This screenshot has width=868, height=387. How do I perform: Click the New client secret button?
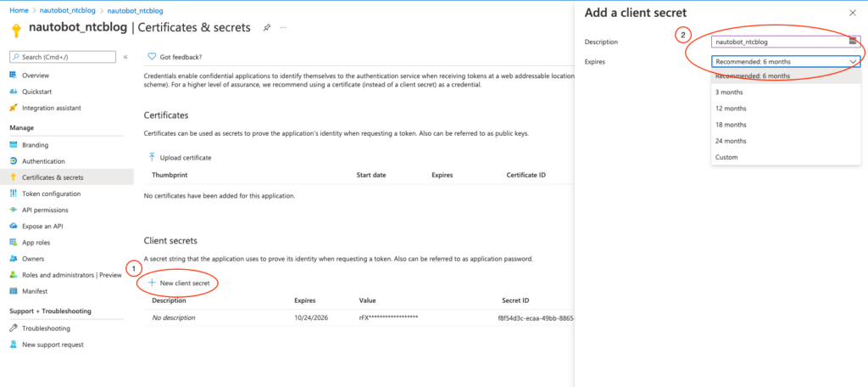tap(179, 283)
